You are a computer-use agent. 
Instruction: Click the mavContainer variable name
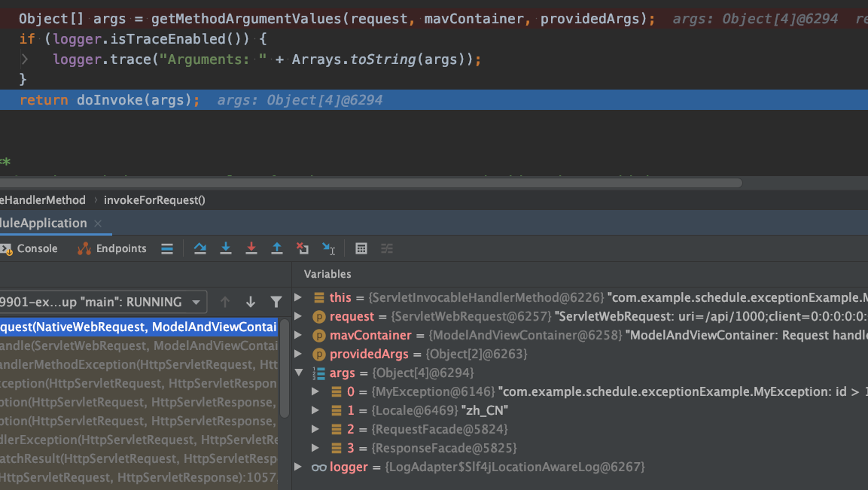tap(370, 335)
